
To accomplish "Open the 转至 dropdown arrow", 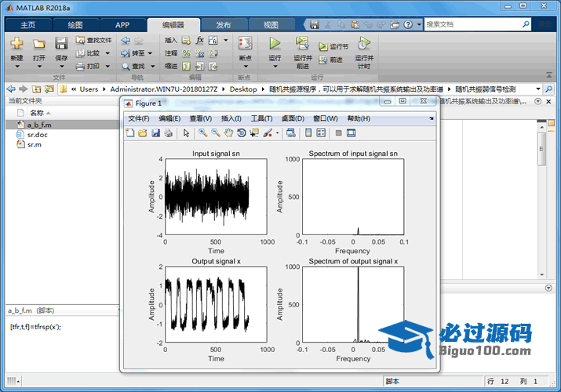I will pyautogui.click(x=150, y=53).
